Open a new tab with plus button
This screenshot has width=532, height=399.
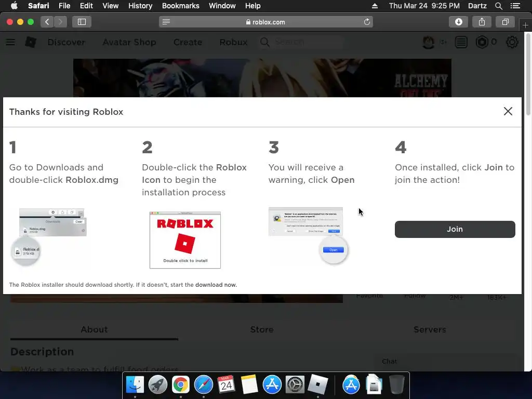pos(525,25)
